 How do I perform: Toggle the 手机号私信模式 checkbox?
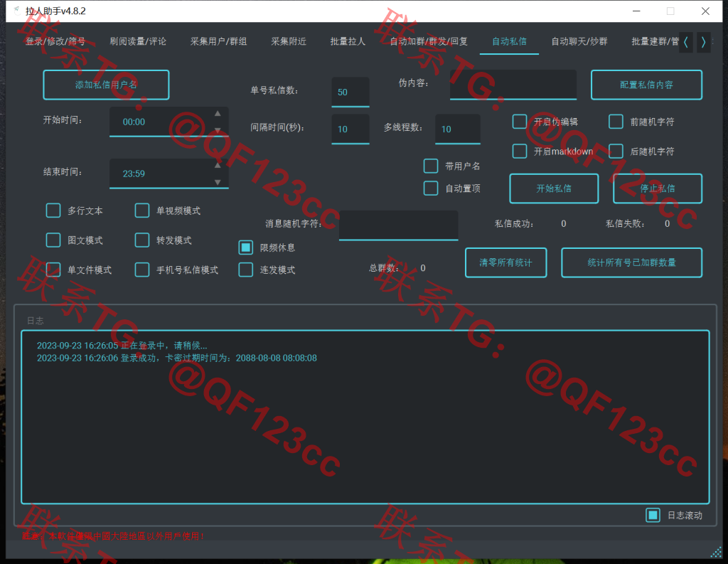142,270
